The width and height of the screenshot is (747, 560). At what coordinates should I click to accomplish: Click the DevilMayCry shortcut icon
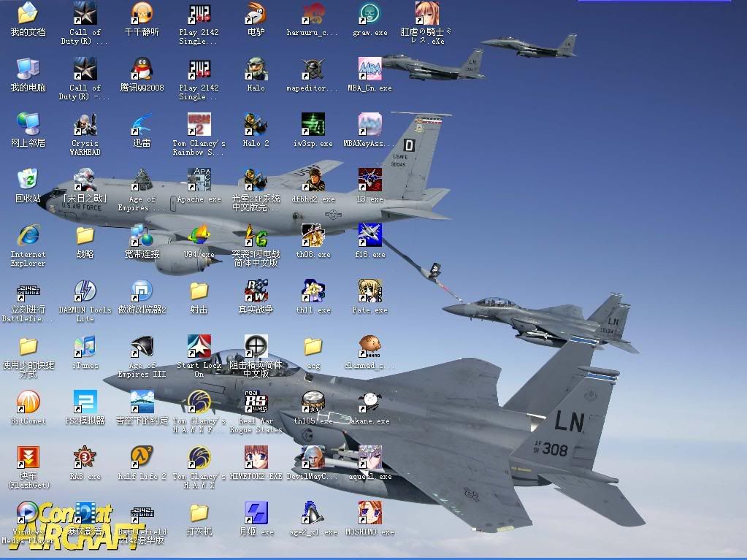tap(313, 457)
